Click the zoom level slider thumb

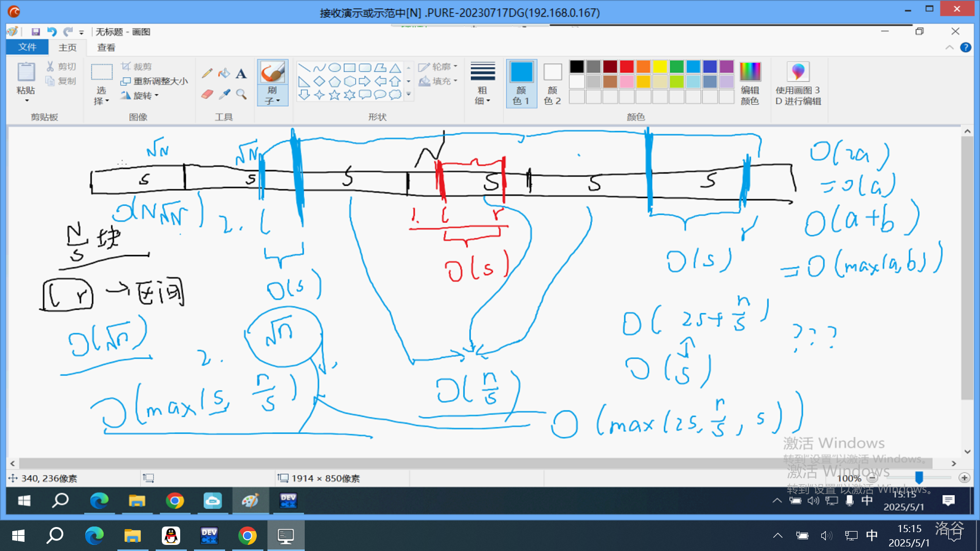pyautogui.click(x=919, y=478)
